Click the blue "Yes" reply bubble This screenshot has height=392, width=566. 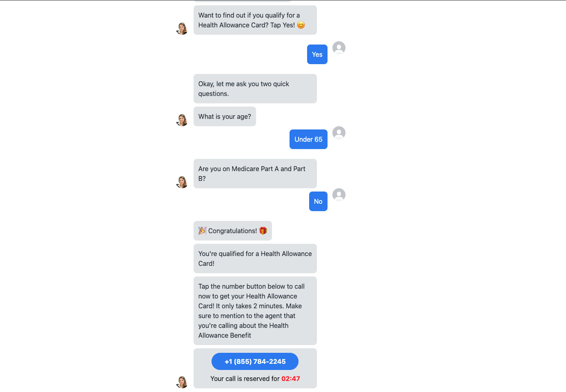point(317,54)
